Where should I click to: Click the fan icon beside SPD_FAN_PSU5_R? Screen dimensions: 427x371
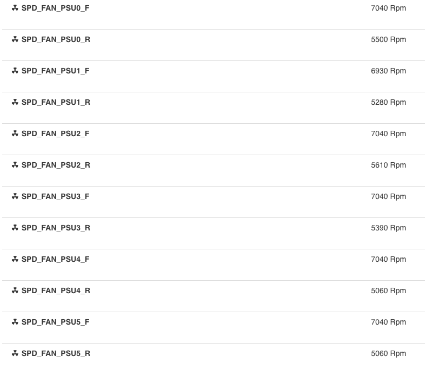tap(15, 353)
